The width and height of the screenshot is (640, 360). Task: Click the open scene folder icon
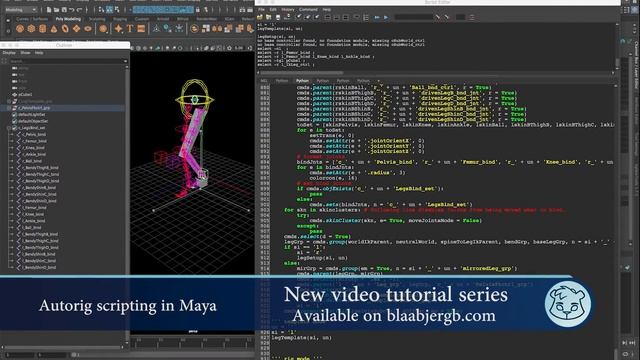(56, 9)
